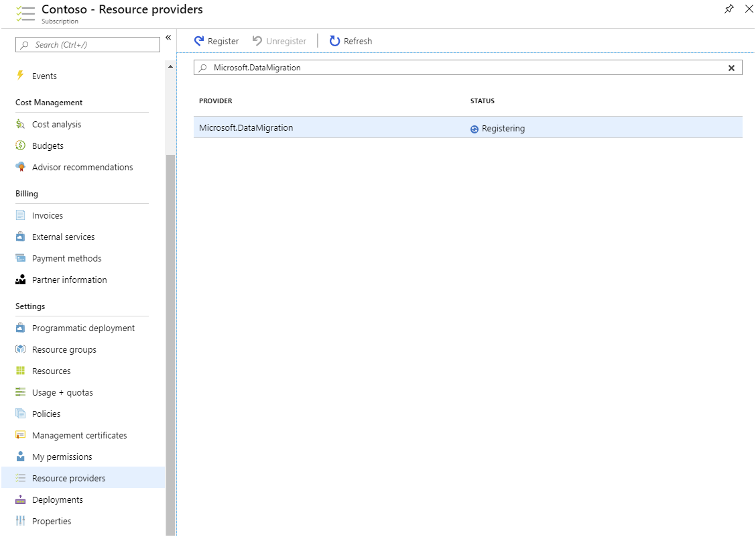The image size is (756, 537).
Task: Click the Unregister button label
Action: [x=286, y=42]
